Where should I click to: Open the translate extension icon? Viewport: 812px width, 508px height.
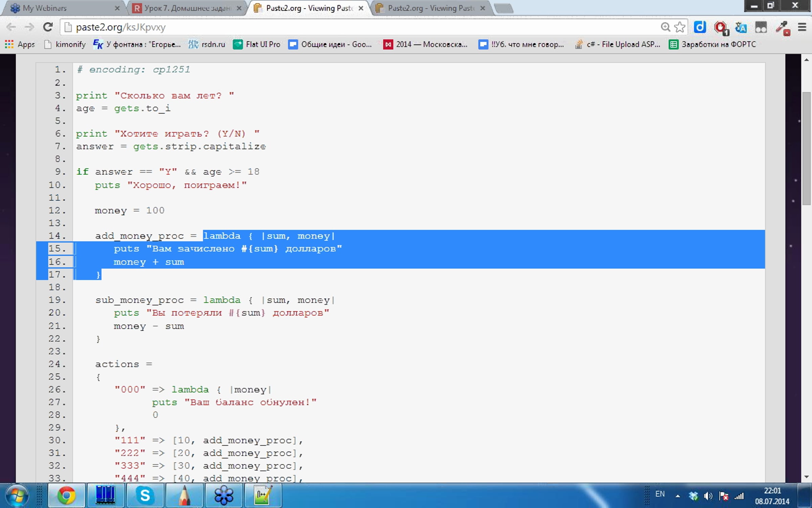tap(741, 27)
